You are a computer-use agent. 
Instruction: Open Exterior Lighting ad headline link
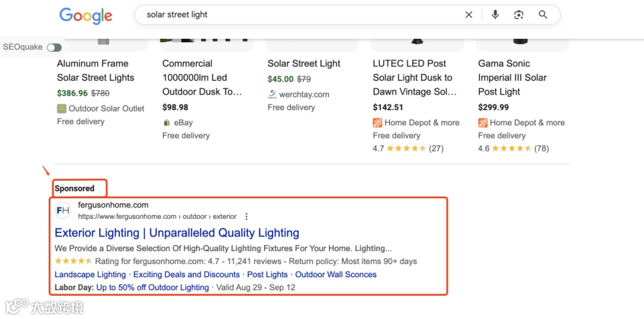tap(177, 233)
